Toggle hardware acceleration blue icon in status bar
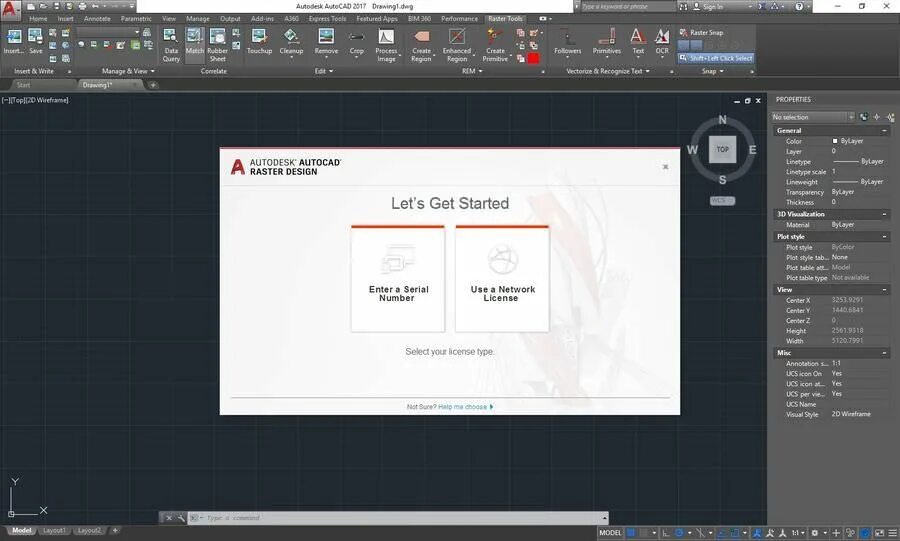900x541 pixels. coord(865,533)
